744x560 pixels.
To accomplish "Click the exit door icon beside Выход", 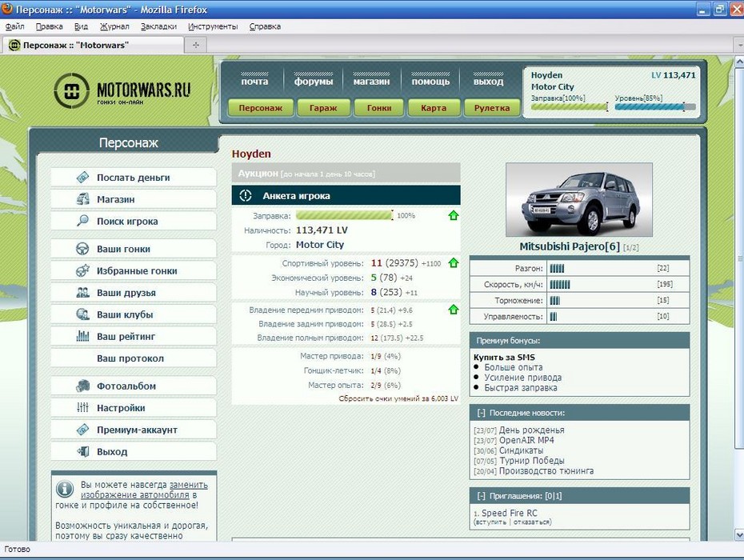I will [x=82, y=451].
